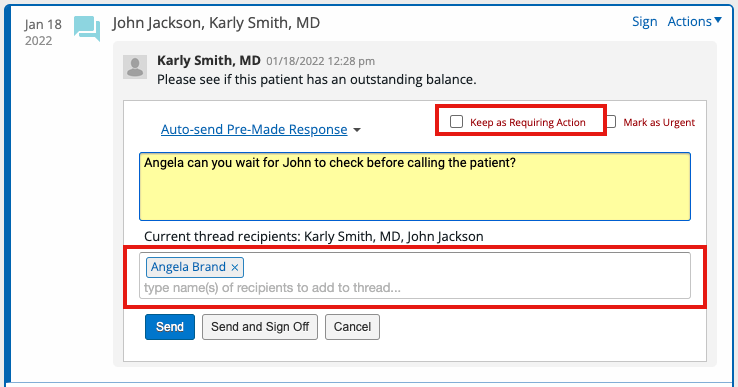Select the Angela Brand recipient tag
Viewport: 738px width, 387px height.
(188, 267)
